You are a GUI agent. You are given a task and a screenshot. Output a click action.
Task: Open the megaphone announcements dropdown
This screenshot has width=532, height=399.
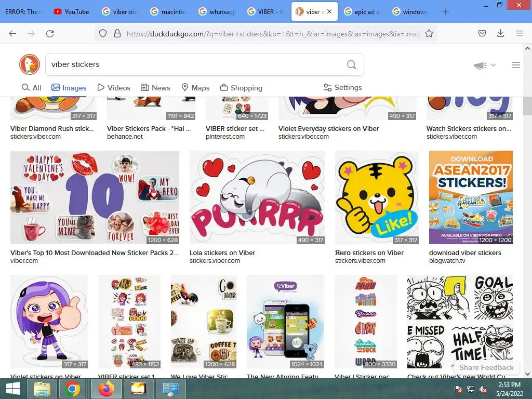[485, 65]
